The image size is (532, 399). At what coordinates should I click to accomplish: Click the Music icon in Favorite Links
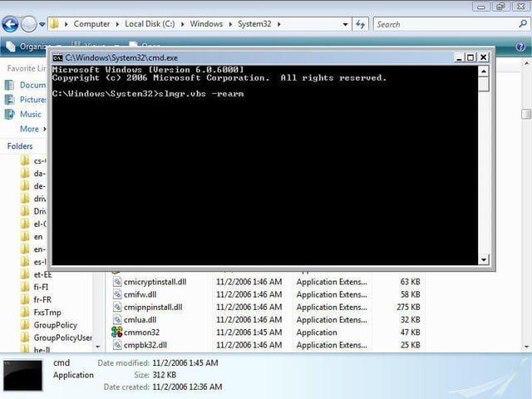coord(9,115)
